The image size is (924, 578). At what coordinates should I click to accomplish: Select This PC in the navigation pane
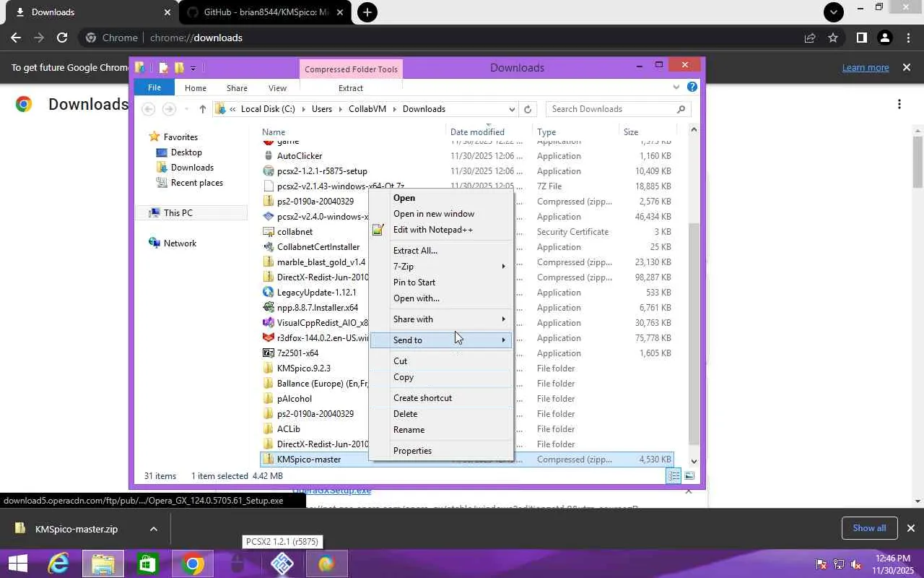[178, 213]
